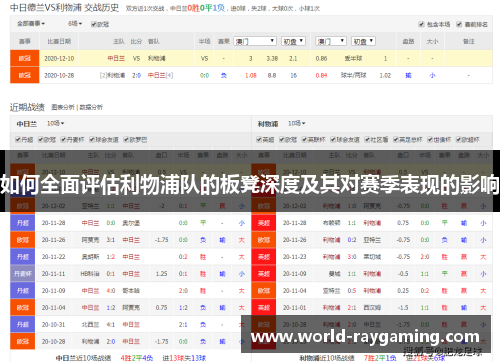This screenshot has width=500, height=362.
Task: Click blue 丹超 tag in 中日兰 20-11-28 row
Action: pyautogui.click(x=23, y=223)
